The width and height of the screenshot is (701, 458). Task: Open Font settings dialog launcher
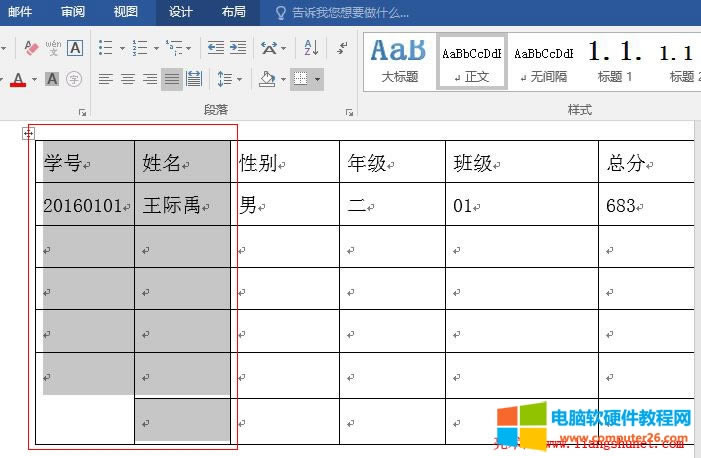pyautogui.click(x=82, y=113)
